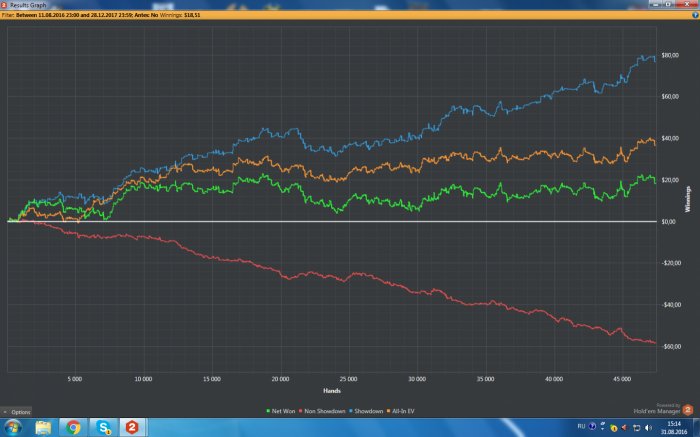Click the taskbar clock showing 15:14
Image resolution: width=700 pixels, height=437 pixels.
point(674,428)
